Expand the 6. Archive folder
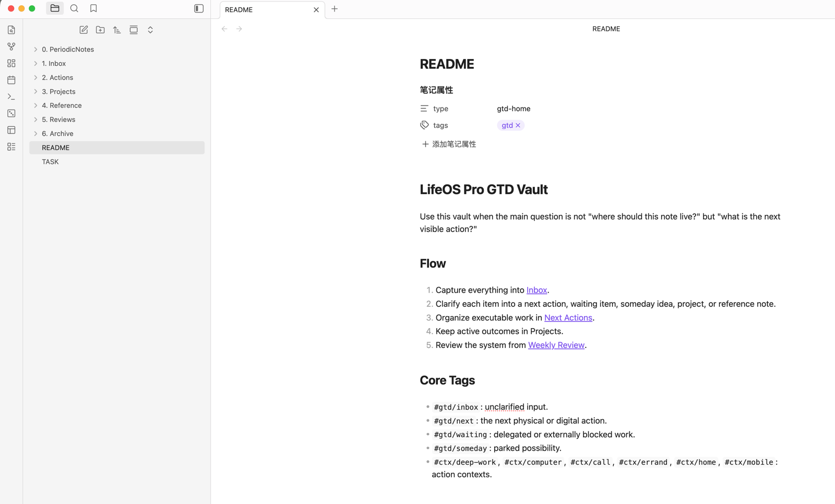 (117, 134)
